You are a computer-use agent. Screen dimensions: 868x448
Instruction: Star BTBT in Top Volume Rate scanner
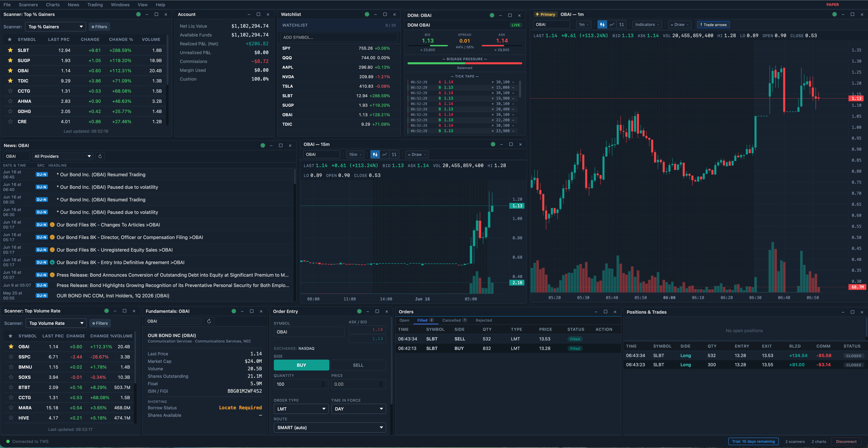[11, 387]
